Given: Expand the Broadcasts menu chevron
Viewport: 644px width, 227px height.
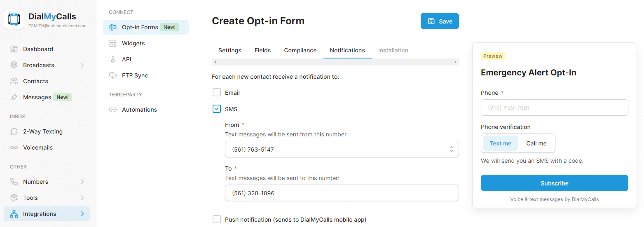Looking at the screenshot, I should pos(82,65).
